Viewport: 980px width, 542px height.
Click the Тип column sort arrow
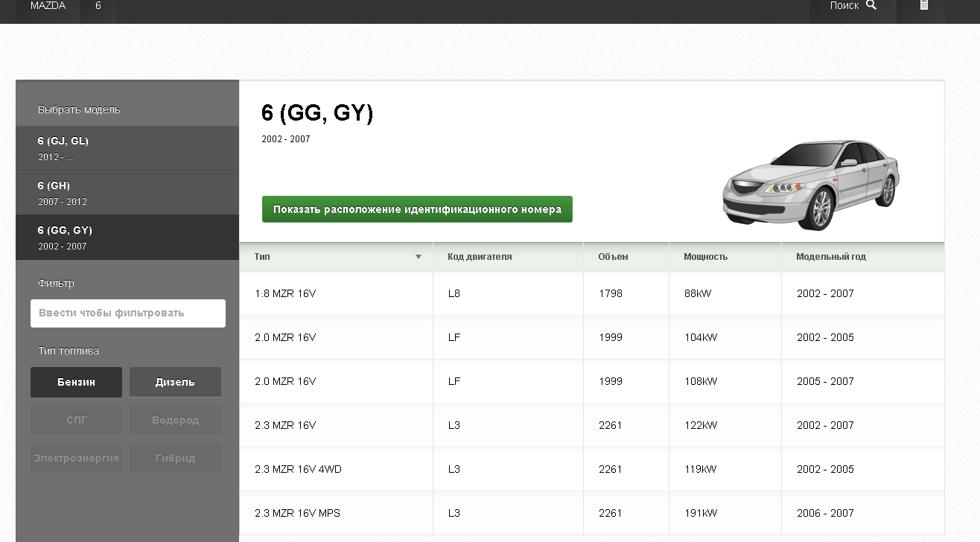pos(419,257)
